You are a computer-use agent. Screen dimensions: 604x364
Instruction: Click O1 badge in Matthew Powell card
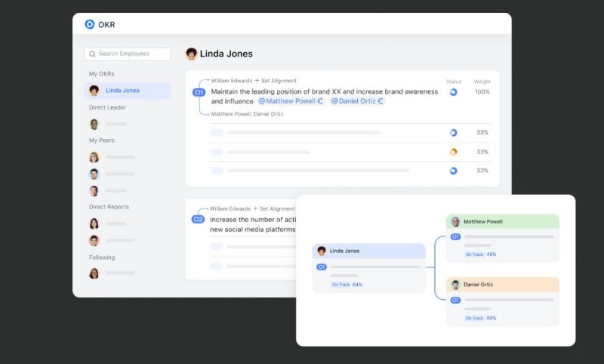pos(455,237)
